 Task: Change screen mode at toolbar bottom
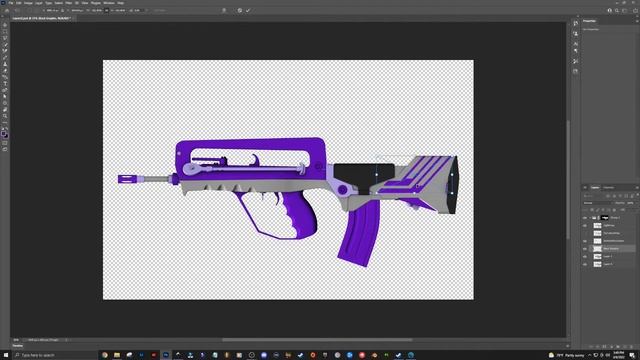5,149
